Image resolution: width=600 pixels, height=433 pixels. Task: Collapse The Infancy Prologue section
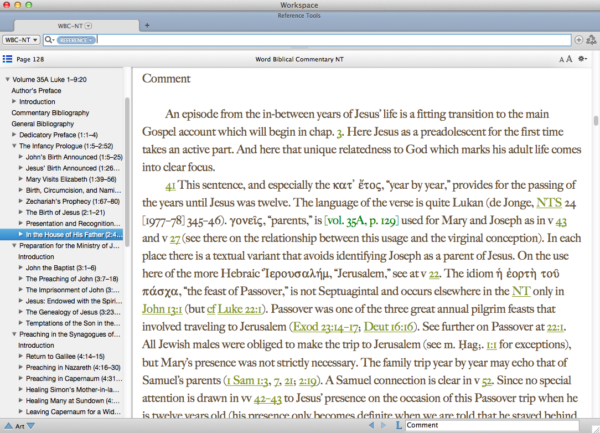[x=13, y=146]
